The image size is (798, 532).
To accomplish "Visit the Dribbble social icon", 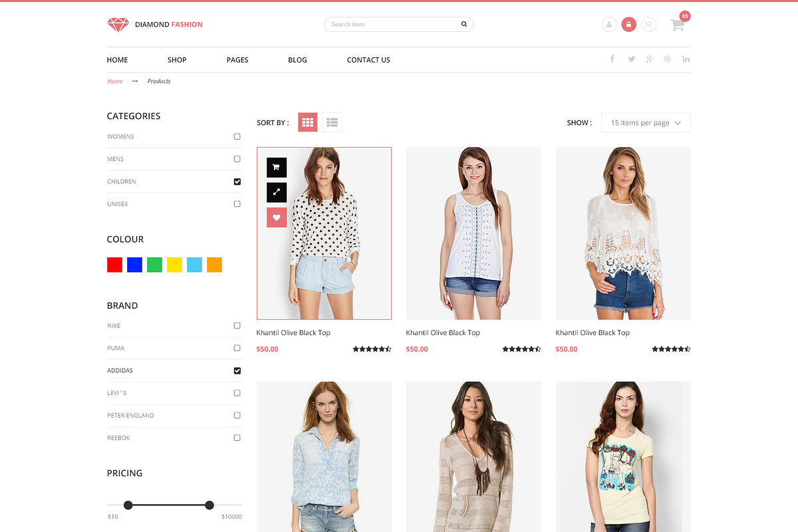I will 668,59.
